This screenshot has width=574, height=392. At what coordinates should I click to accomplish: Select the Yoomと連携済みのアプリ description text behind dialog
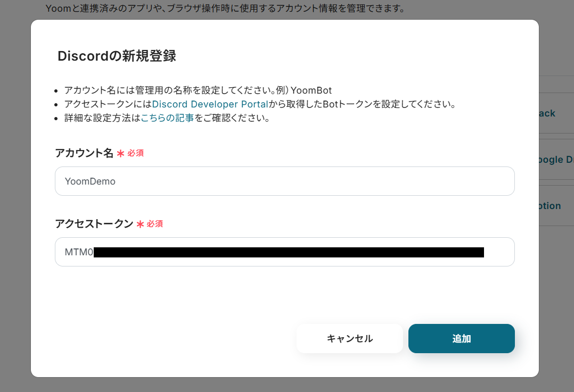[x=225, y=8]
